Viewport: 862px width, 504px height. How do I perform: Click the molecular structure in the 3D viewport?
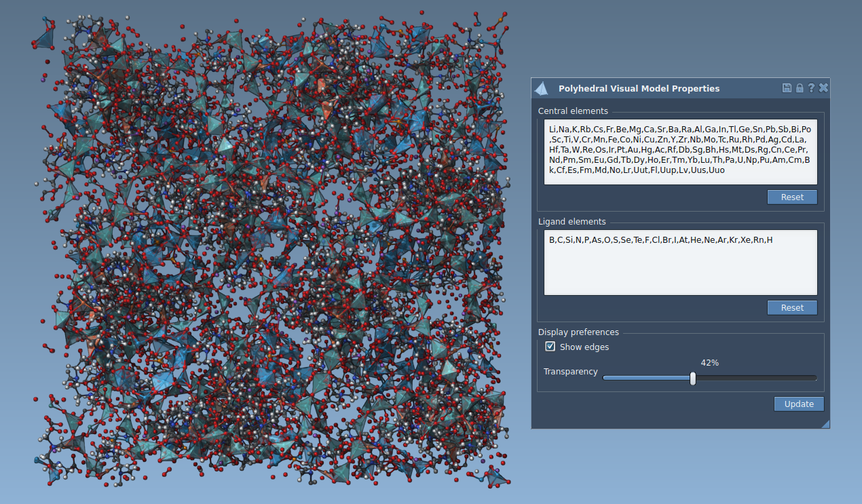[x=271, y=251]
